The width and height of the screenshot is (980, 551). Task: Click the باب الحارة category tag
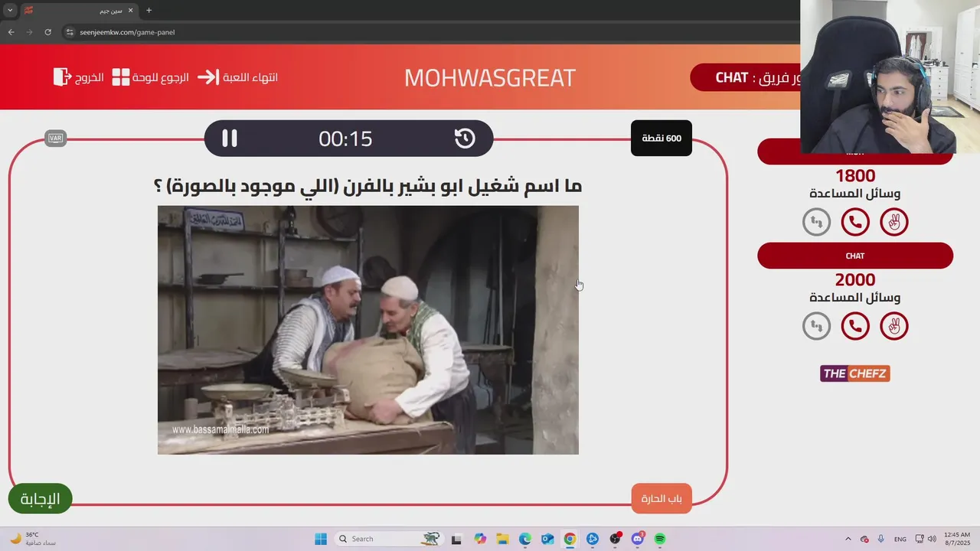[x=661, y=499]
